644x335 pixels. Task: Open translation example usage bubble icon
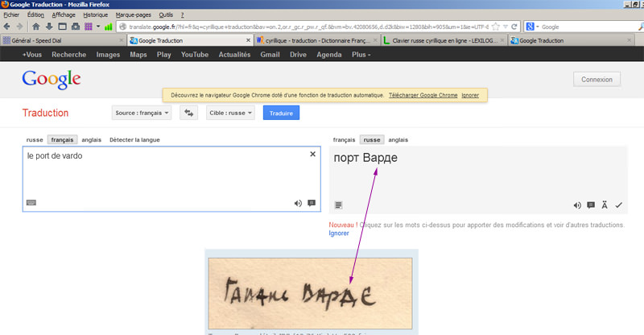tap(591, 205)
